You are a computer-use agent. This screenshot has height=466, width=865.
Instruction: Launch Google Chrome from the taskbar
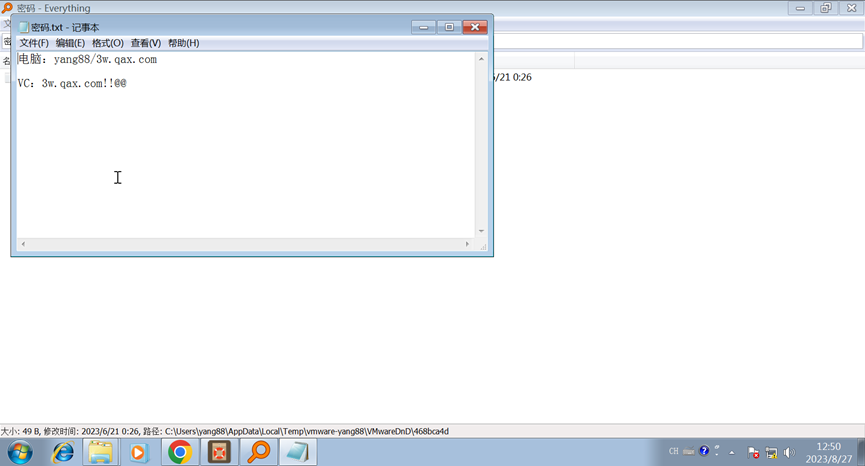[x=179, y=452]
